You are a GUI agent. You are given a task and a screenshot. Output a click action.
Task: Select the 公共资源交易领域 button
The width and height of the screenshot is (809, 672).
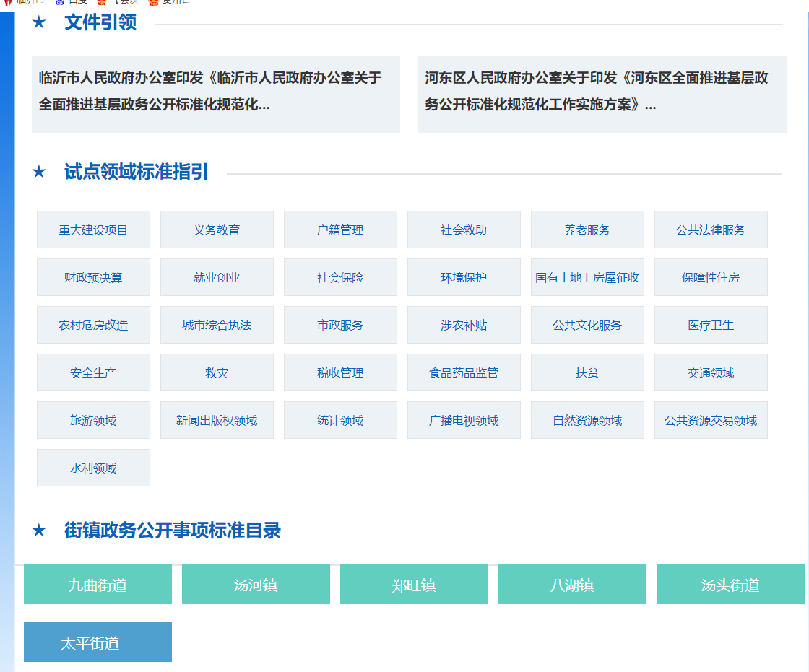(711, 420)
